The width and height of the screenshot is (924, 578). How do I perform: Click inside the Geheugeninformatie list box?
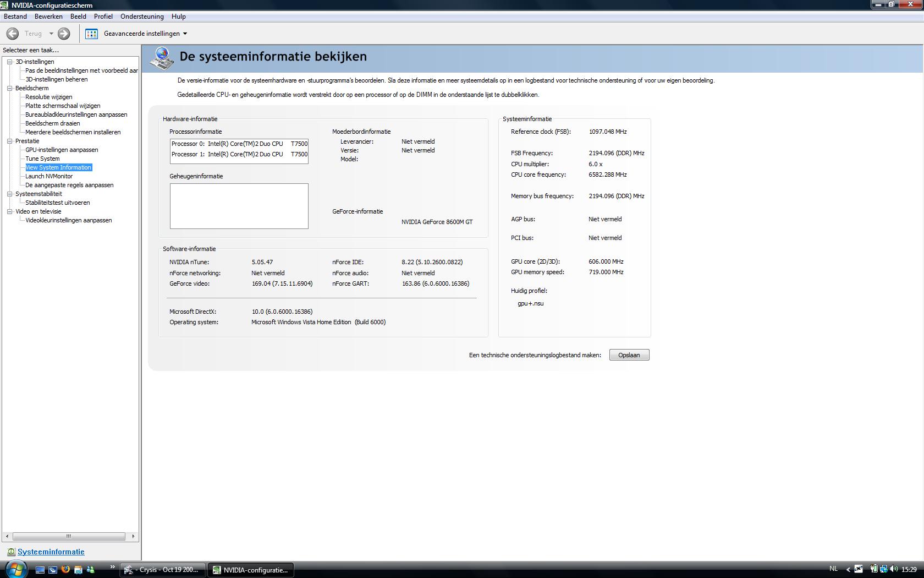point(239,206)
